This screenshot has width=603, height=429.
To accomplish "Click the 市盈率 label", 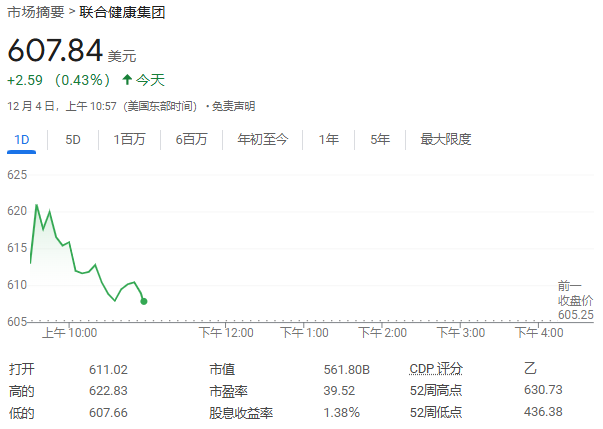I will (x=228, y=392).
